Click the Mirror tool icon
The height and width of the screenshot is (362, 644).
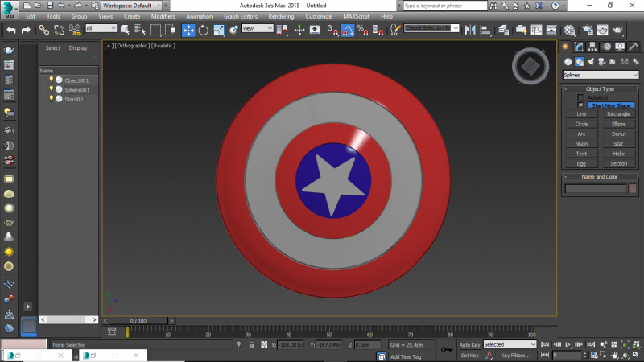click(x=470, y=30)
